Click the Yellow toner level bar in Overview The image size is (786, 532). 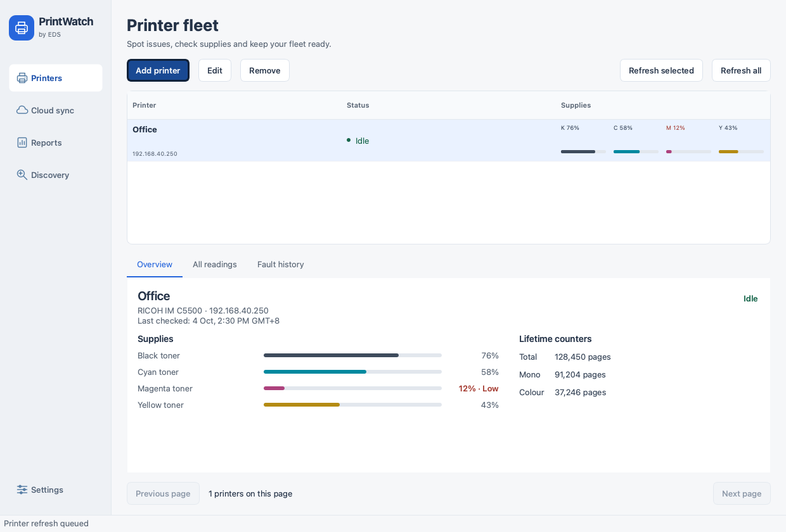pos(352,405)
